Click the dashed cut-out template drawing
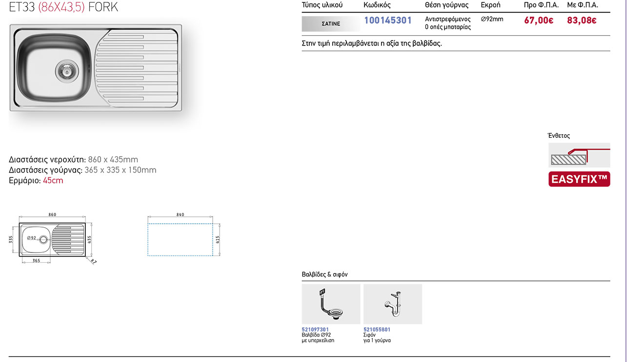The height and width of the screenshot is (362, 644). pyautogui.click(x=181, y=239)
